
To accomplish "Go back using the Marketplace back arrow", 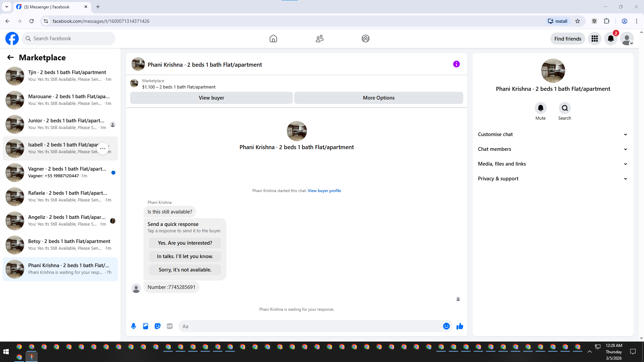I will (x=10, y=57).
